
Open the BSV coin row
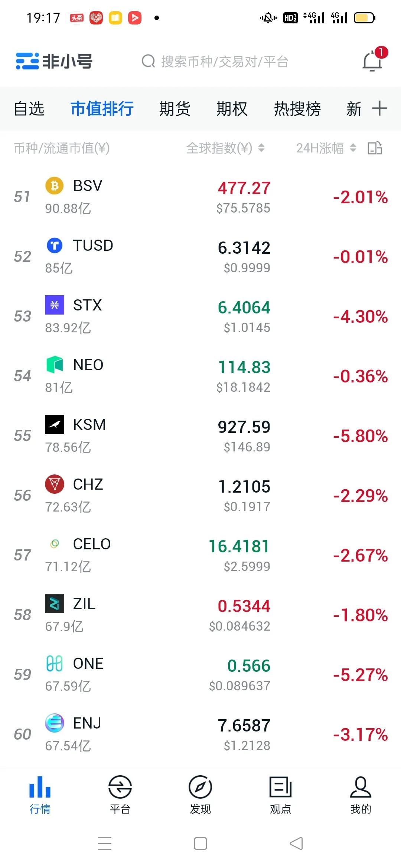[x=200, y=197]
